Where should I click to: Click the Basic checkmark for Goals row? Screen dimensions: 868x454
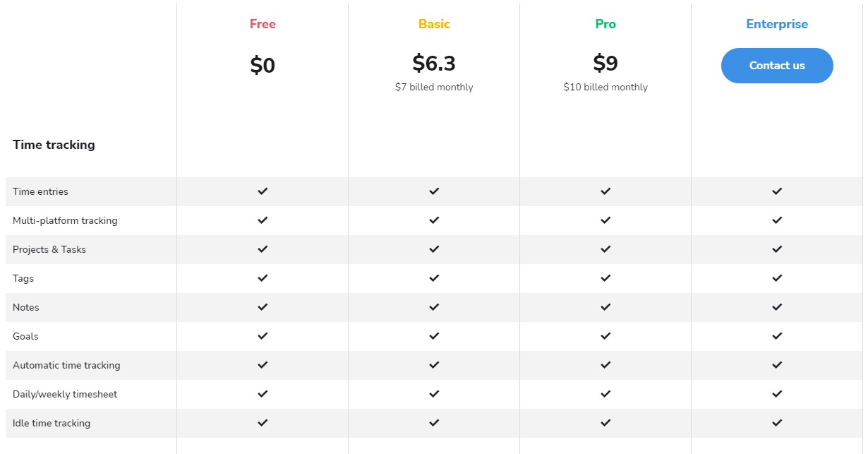click(434, 336)
